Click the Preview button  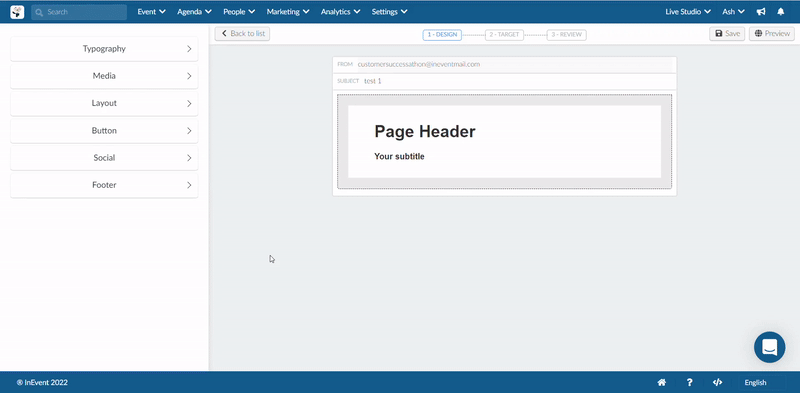(771, 34)
